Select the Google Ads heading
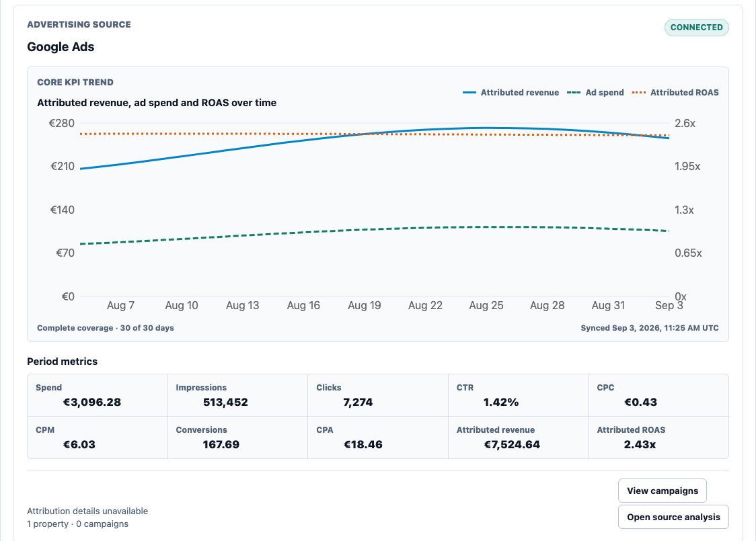 tap(61, 47)
